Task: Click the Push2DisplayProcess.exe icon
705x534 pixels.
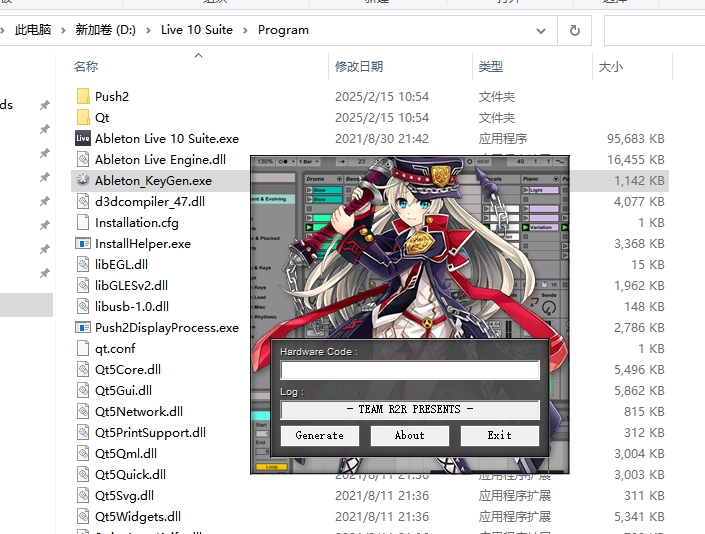Action: (x=83, y=328)
